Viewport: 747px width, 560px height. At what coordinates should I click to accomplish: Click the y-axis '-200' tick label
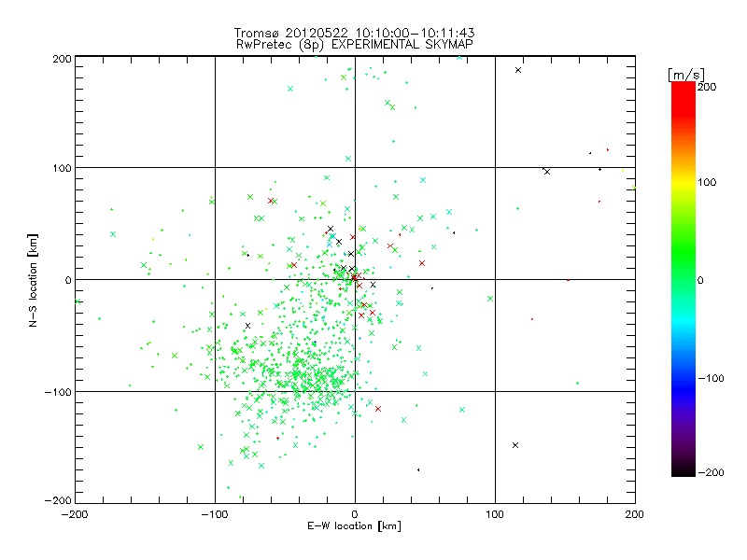(x=58, y=500)
